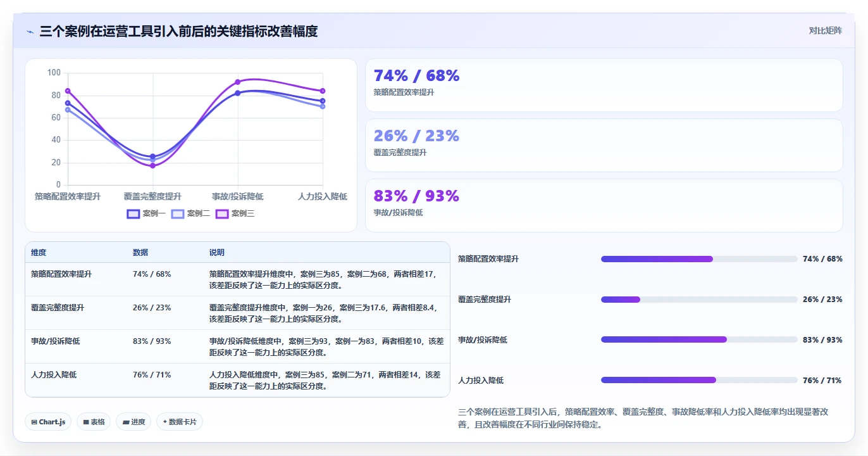
Task: Select table cell 人力投入降低 in 维度 column
Action: point(54,374)
